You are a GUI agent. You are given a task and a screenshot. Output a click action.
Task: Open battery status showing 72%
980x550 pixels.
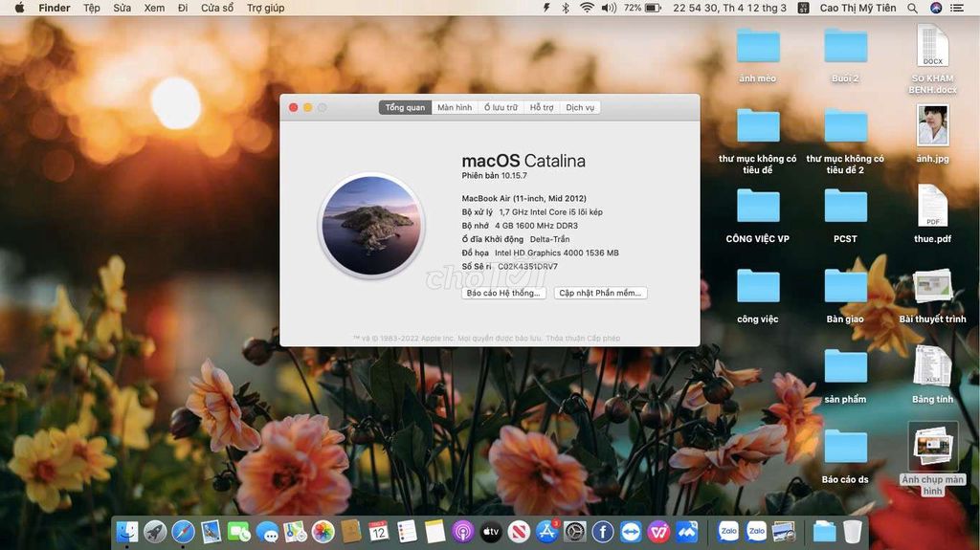pyautogui.click(x=642, y=8)
